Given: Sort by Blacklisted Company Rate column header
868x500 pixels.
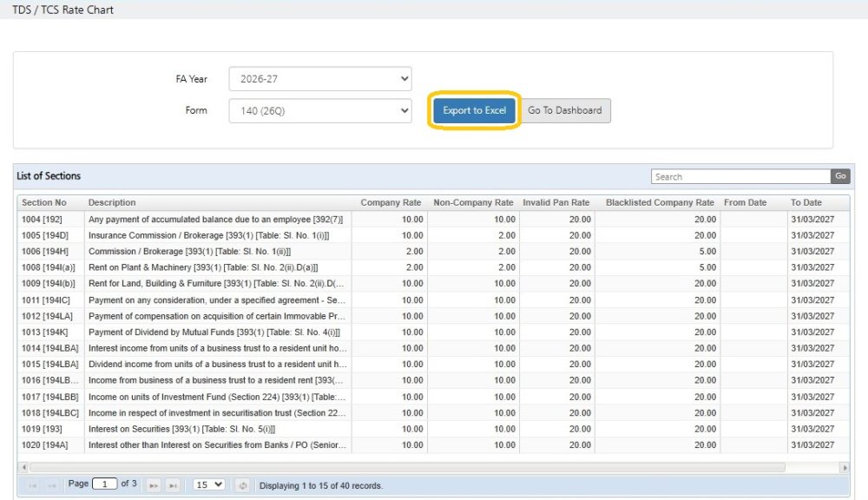Looking at the screenshot, I should [x=660, y=202].
